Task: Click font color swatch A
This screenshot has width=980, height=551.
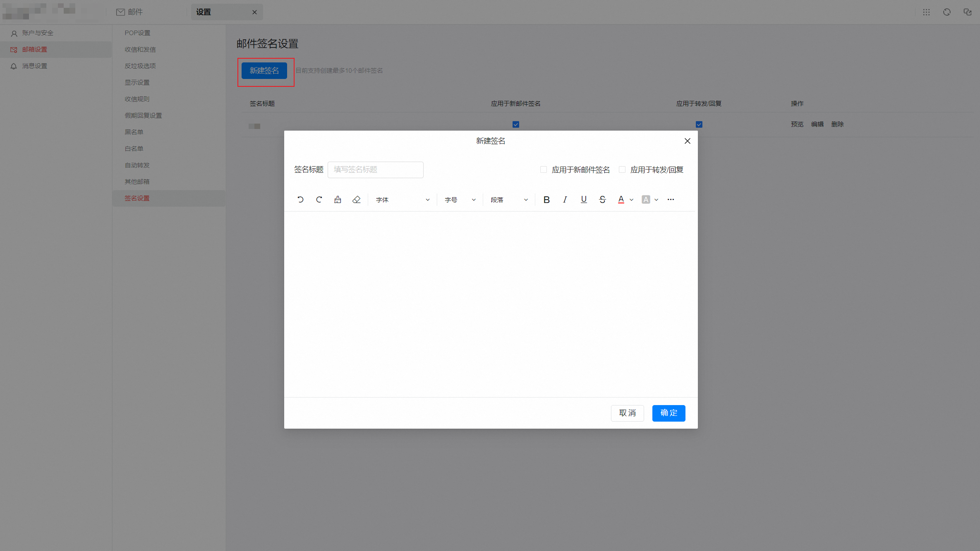Action: pyautogui.click(x=621, y=199)
